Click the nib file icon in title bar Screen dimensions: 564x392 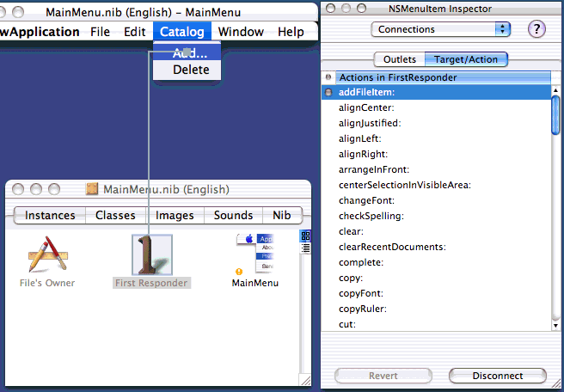tap(92, 190)
